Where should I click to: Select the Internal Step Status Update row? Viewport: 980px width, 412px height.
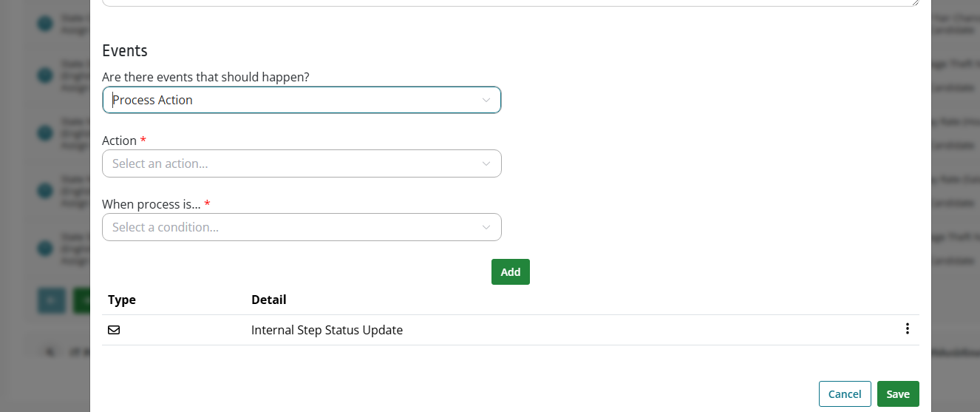click(511, 330)
